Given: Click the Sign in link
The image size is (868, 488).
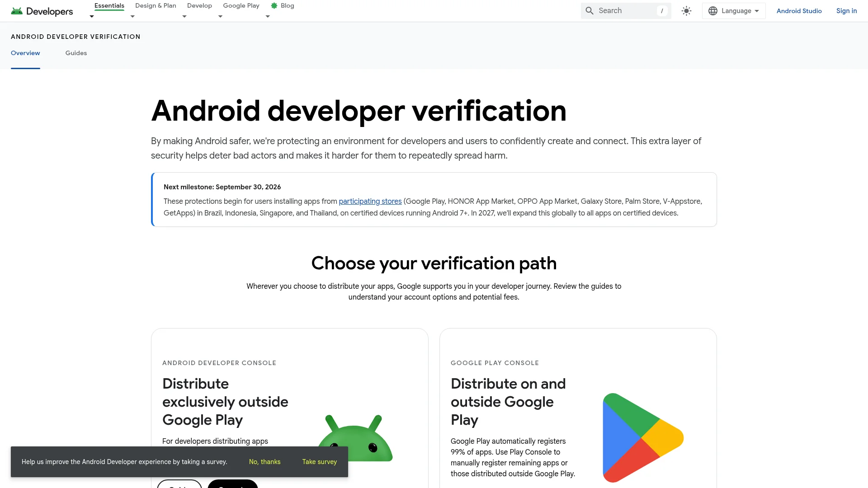Looking at the screenshot, I should point(846,11).
